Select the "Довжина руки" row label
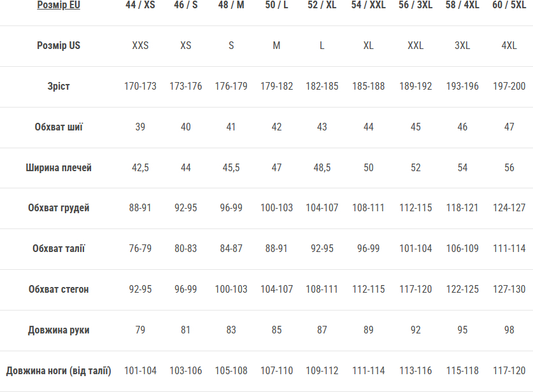The height and width of the screenshot is (392, 533). tap(59, 330)
